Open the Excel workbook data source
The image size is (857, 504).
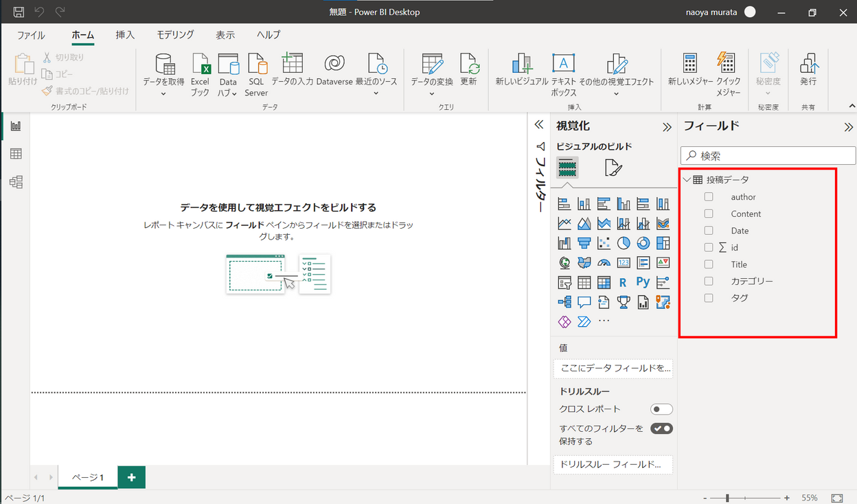click(x=200, y=74)
